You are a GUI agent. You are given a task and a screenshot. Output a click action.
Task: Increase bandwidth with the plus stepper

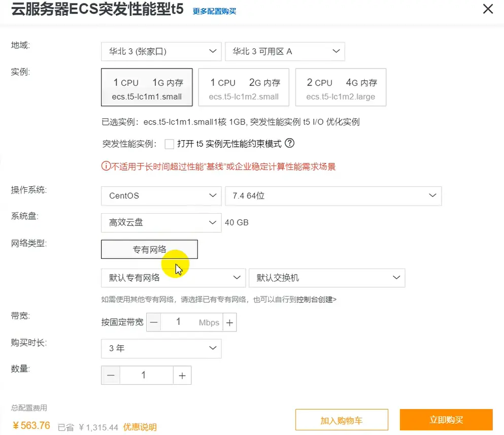pos(229,322)
